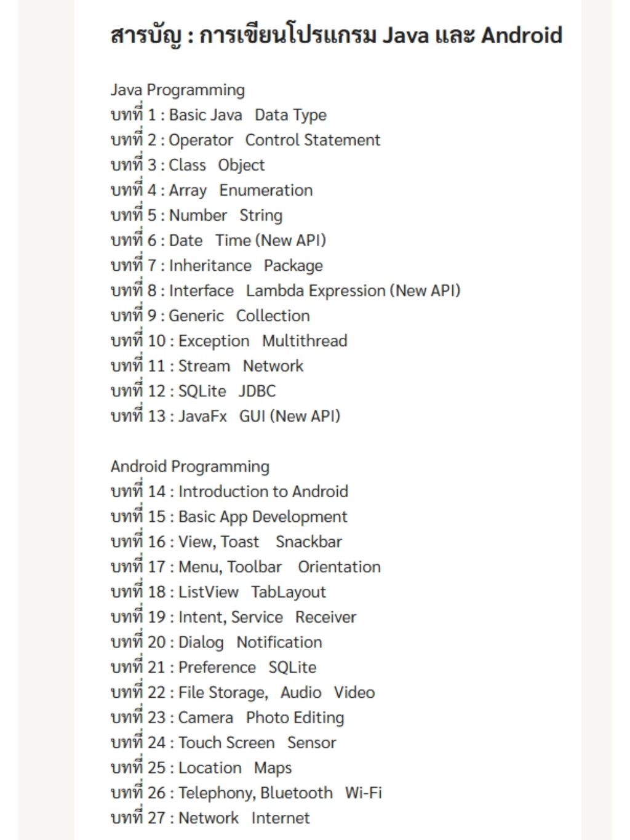Click the page heading about Java and Android
The image size is (630, 840).
[336, 35]
